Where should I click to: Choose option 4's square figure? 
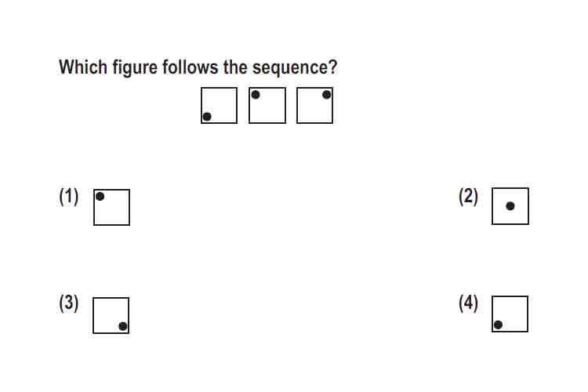click(x=510, y=314)
